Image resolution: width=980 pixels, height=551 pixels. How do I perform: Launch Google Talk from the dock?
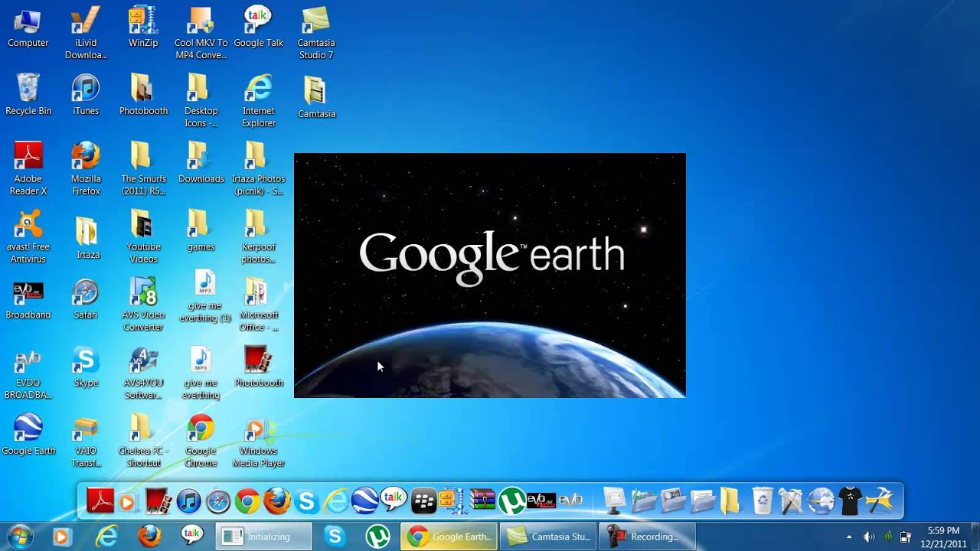click(x=394, y=500)
